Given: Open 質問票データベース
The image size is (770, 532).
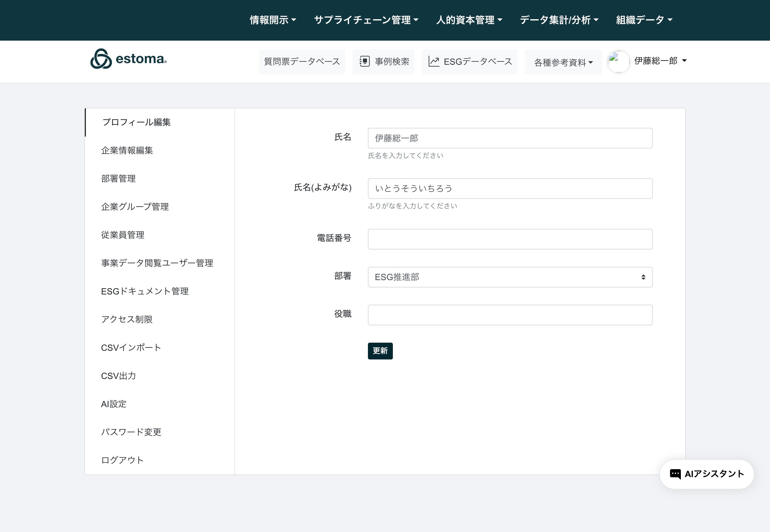Looking at the screenshot, I should tap(302, 62).
